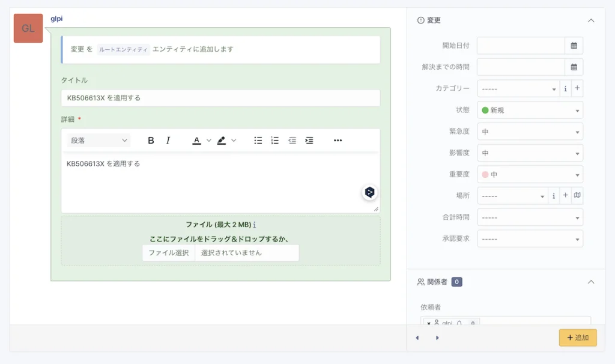615x364 pixels.
Task: Click into the 詳細 editor text area
Action: [220, 183]
